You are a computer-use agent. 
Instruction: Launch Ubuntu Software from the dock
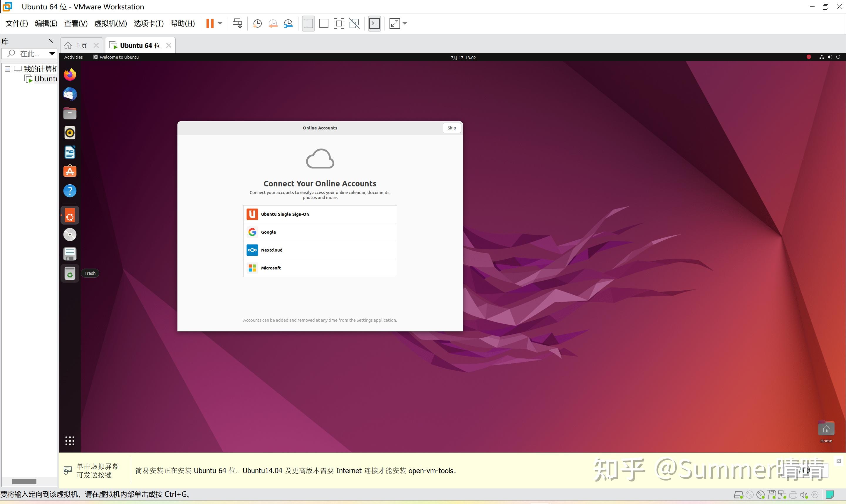tap(69, 171)
